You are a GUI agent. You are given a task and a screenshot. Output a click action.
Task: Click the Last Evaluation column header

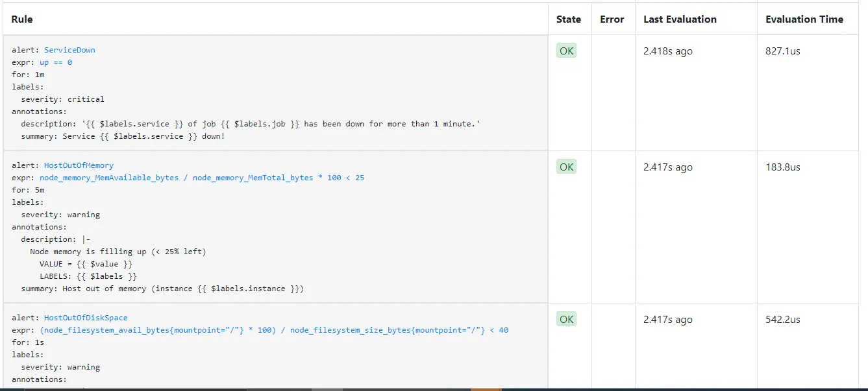pyautogui.click(x=680, y=19)
